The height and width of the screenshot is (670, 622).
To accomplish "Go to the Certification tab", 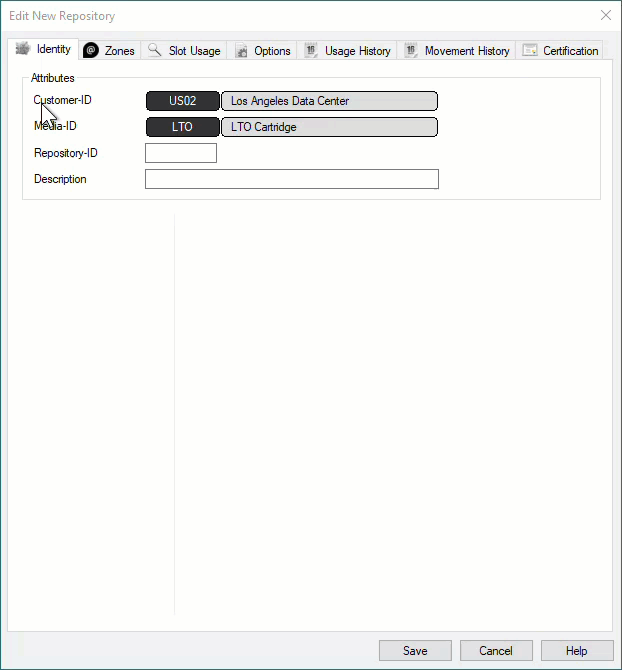I will pyautogui.click(x=559, y=50).
